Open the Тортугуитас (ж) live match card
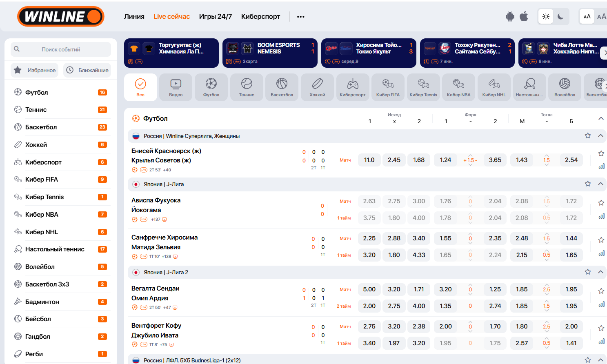The image size is (607, 364). tap(171, 53)
